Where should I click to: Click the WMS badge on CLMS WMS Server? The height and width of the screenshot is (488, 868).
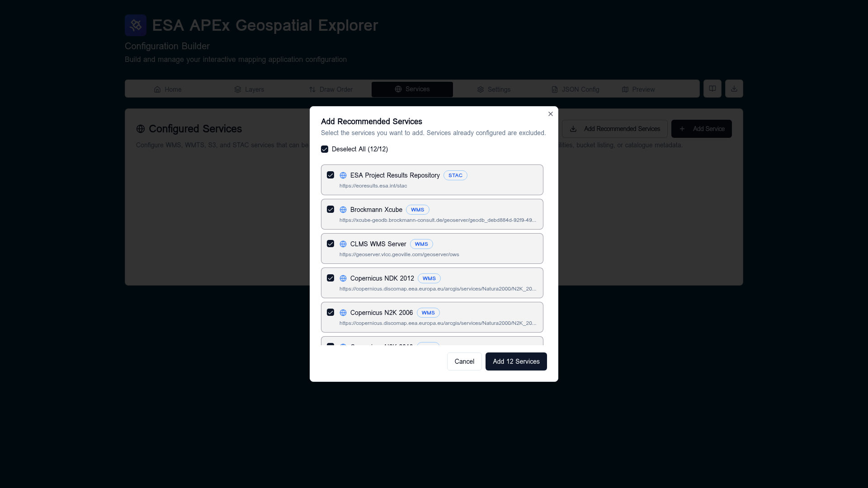tap(421, 244)
